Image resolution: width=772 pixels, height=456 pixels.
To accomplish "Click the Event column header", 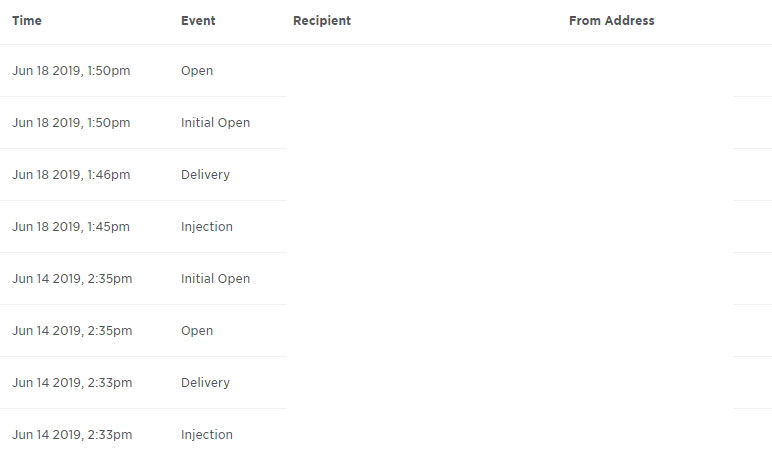I will pos(198,21).
